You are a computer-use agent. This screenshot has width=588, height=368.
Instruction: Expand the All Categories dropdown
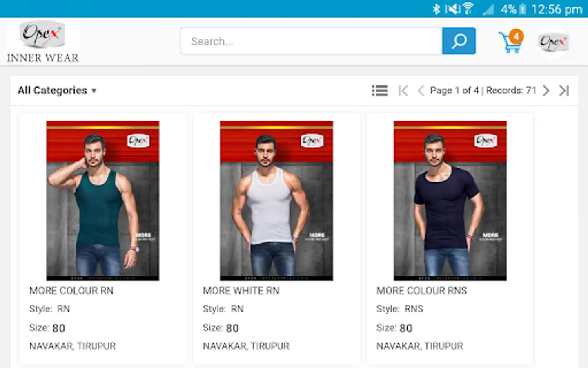click(x=57, y=90)
